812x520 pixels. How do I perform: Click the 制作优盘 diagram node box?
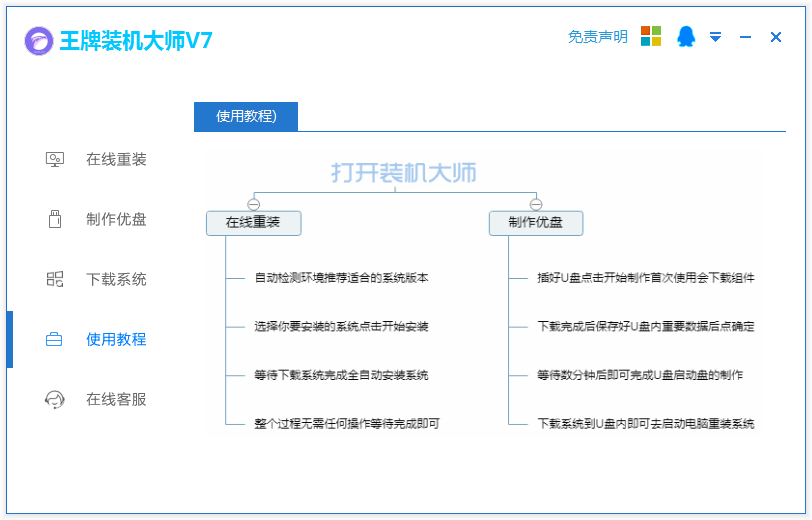(536, 223)
